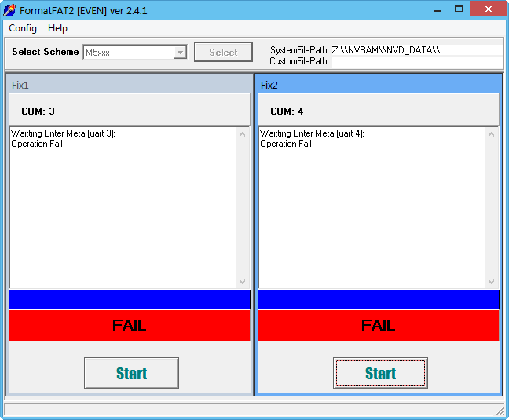Click the 'COM: 4' label
The image size is (509, 420).
pyautogui.click(x=287, y=111)
